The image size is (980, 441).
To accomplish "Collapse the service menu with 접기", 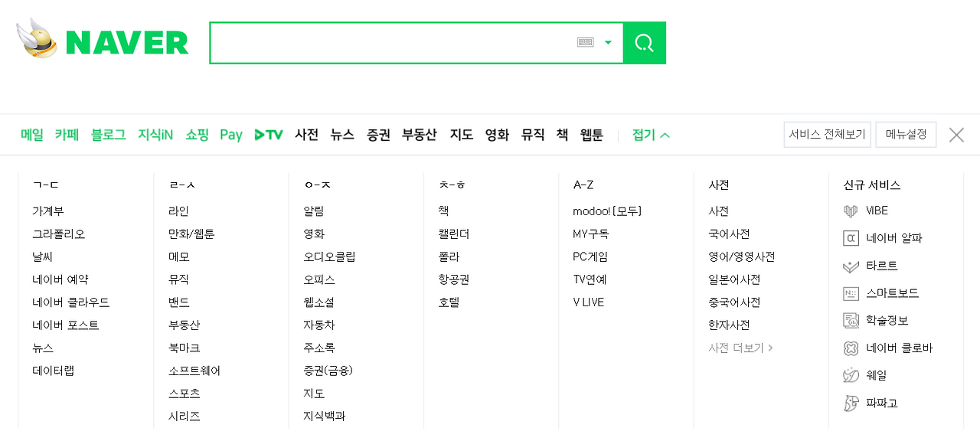I will point(651,135).
